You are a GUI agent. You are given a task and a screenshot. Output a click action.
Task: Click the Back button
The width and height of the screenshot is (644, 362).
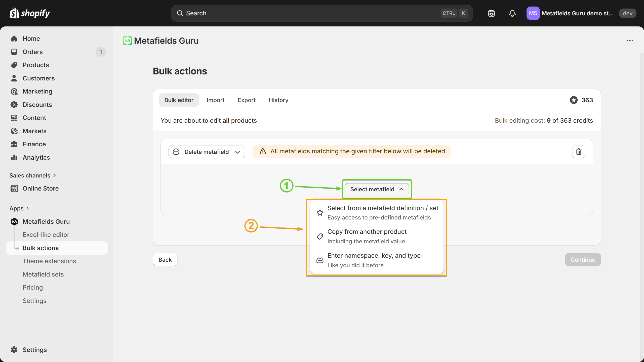(165, 259)
